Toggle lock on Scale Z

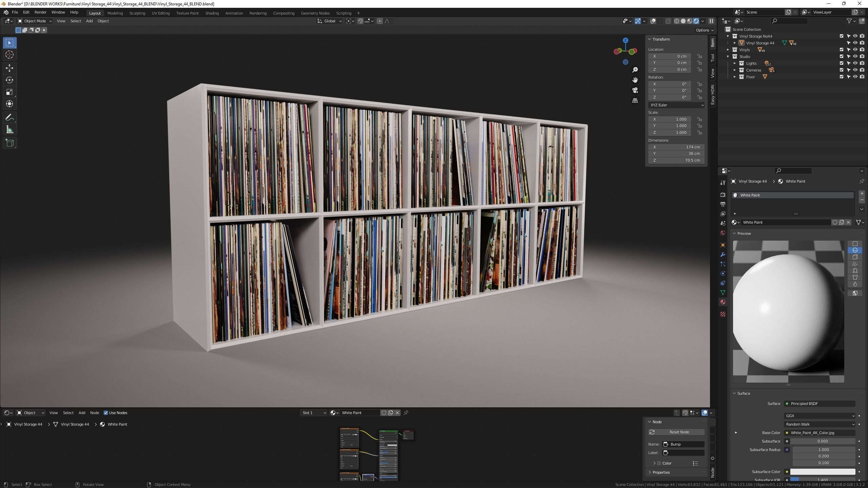point(699,133)
